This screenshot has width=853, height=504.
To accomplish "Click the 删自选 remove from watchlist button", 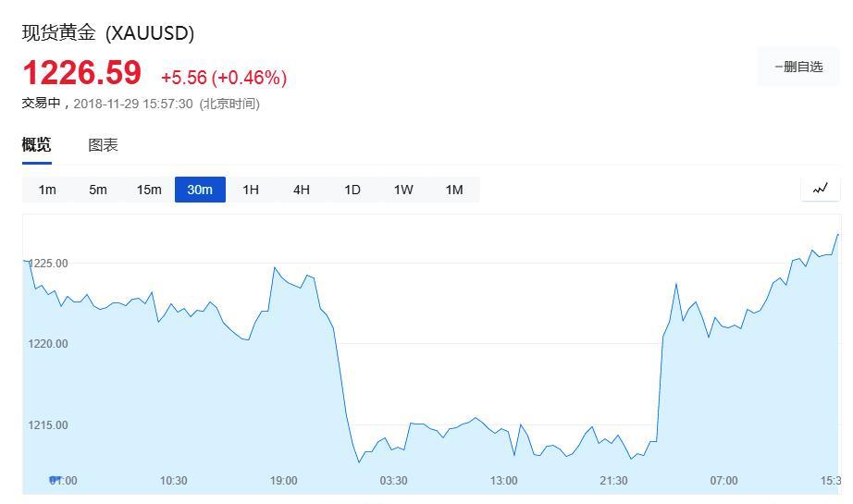I will 798,67.
